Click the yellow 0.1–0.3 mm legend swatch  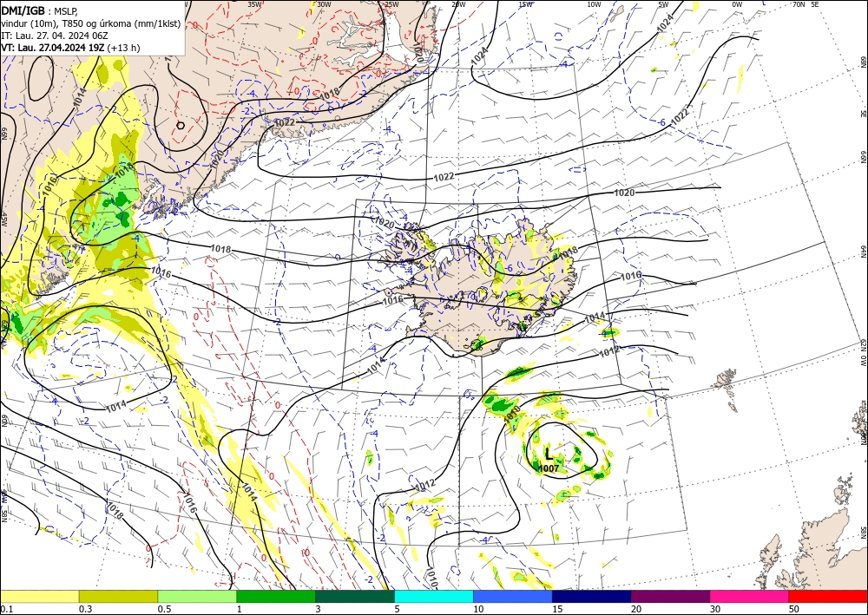pos(39,596)
